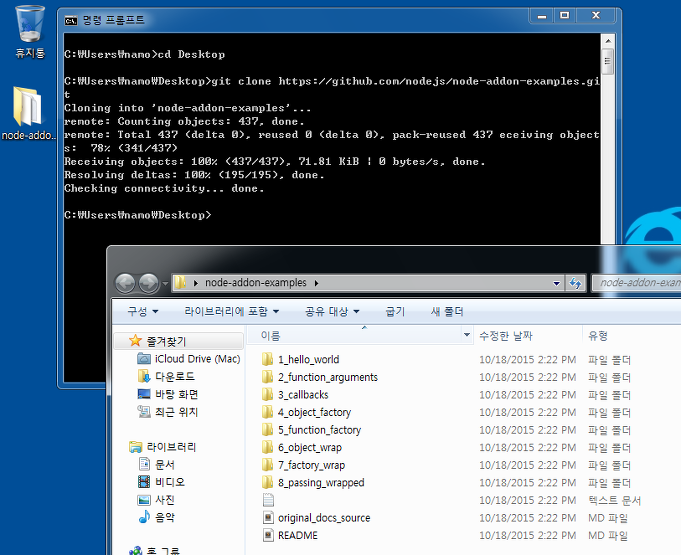Select the 7_factory_wrap folder icon

pos(268,465)
